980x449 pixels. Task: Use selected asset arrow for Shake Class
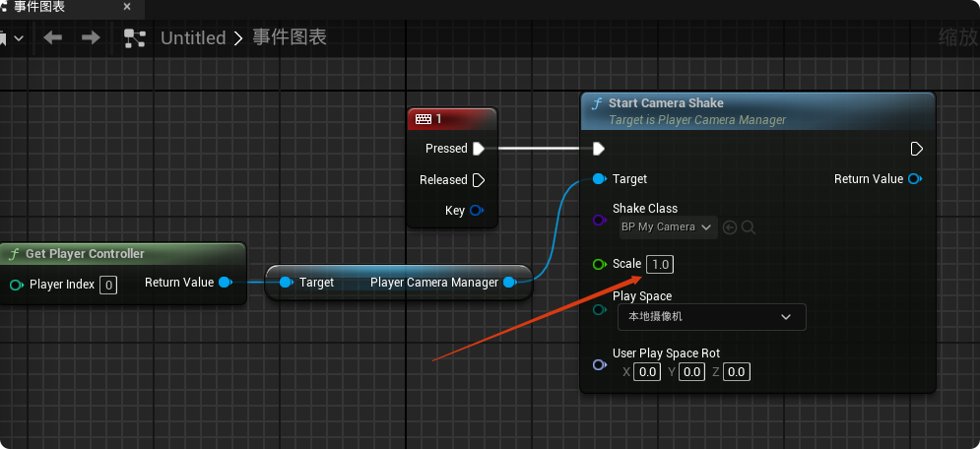click(730, 227)
